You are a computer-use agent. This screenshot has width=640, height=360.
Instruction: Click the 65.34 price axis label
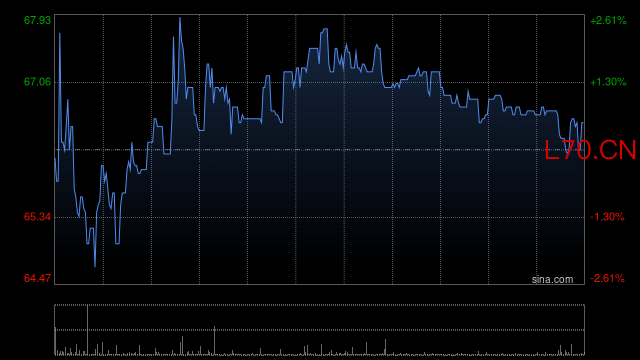tap(37, 217)
